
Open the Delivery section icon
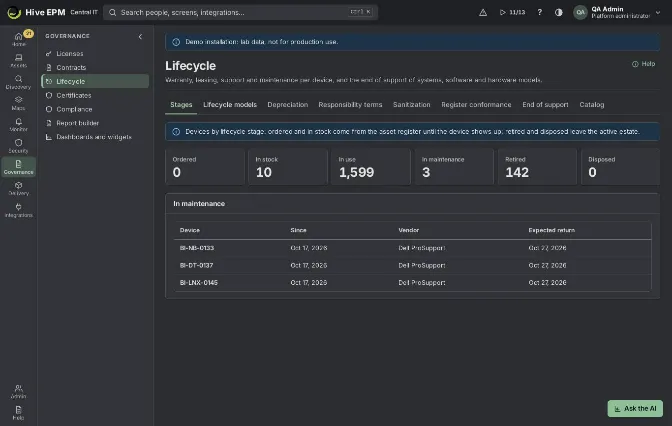[x=18, y=188]
